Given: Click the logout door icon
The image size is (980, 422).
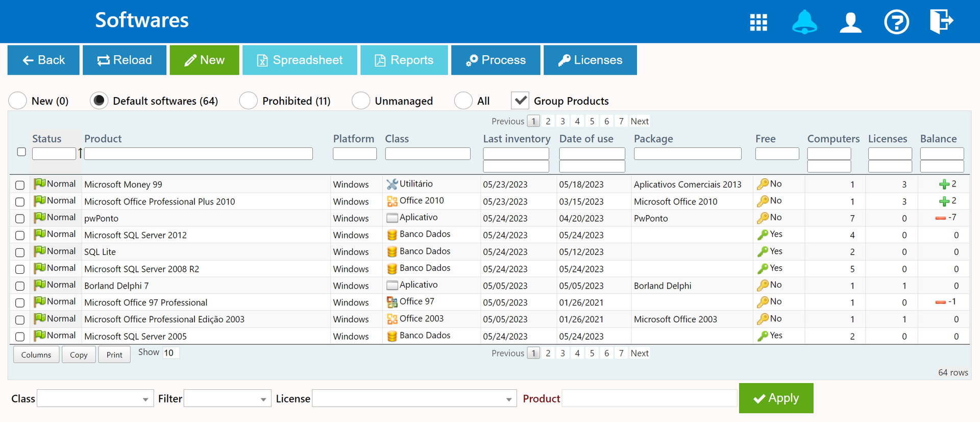Looking at the screenshot, I should 941,21.
